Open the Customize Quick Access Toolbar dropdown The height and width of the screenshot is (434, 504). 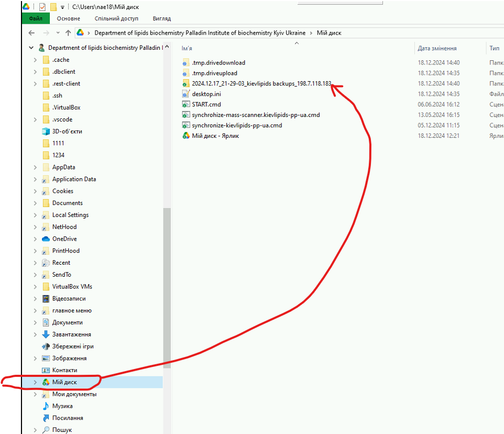(x=62, y=7)
